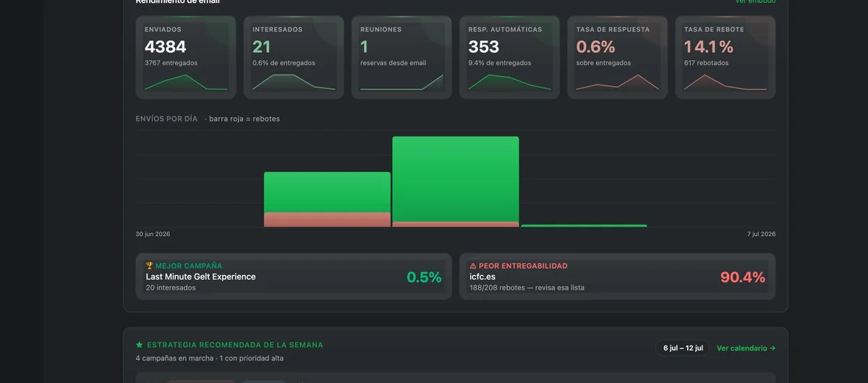
Task: Click the 0.5% best campaign value
Action: (424, 277)
